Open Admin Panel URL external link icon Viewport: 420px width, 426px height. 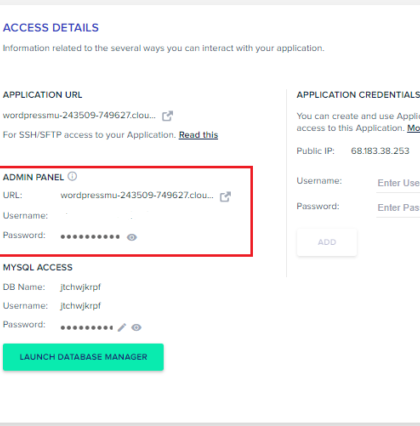225,197
